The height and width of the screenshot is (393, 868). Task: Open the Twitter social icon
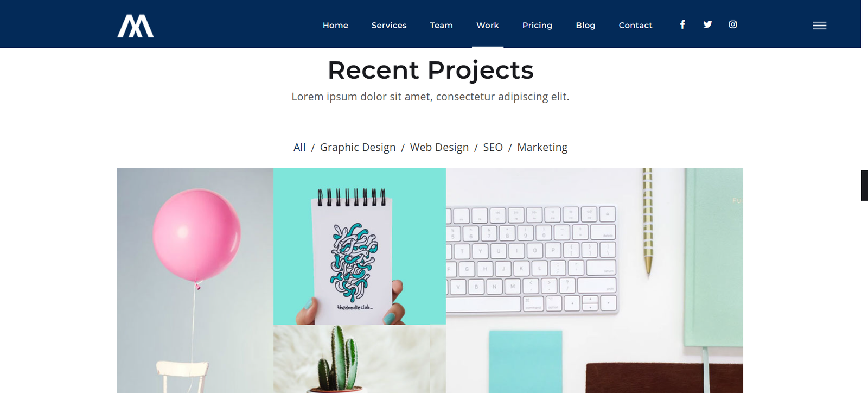[x=707, y=24]
